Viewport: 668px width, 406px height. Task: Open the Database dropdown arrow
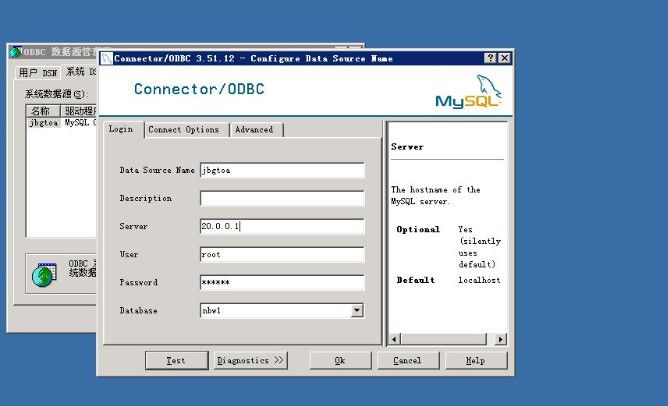tap(357, 311)
